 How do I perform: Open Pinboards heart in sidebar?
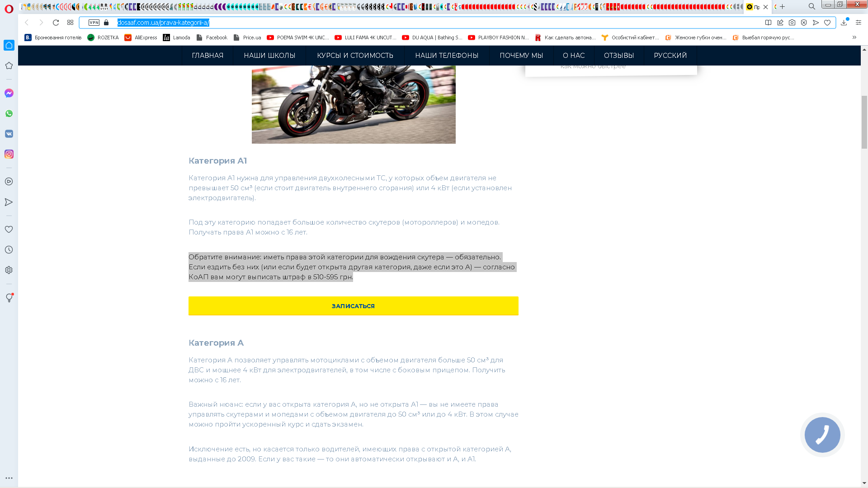click(x=9, y=230)
